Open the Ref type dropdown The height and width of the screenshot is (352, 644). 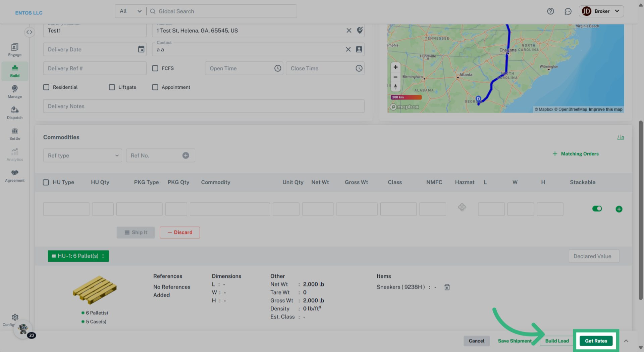pyautogui.click(x=83, y=156)
